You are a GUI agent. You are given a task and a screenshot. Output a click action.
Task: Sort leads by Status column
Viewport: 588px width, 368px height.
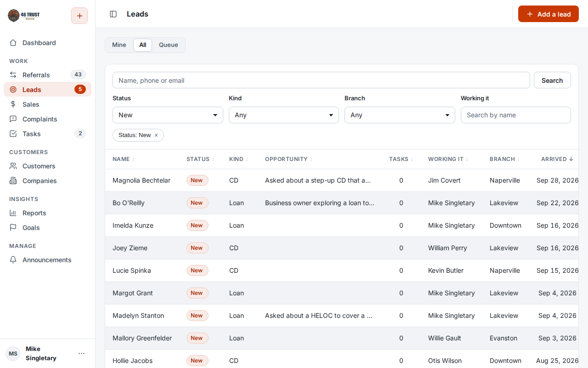200,159
